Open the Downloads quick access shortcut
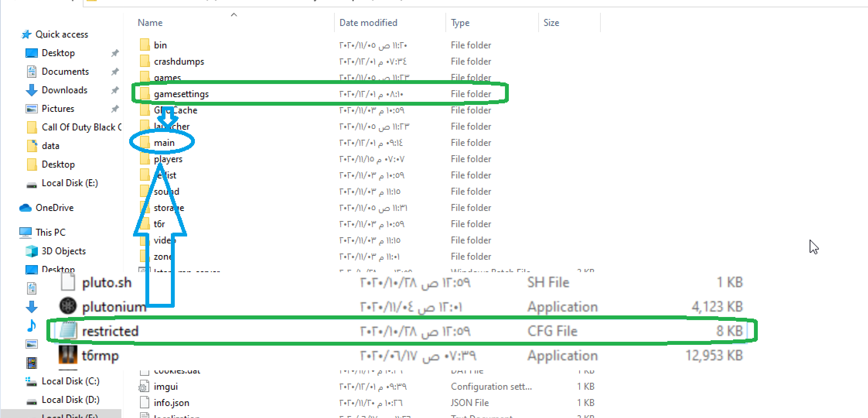This screenshot has height=418, width=868. [65, 90]
